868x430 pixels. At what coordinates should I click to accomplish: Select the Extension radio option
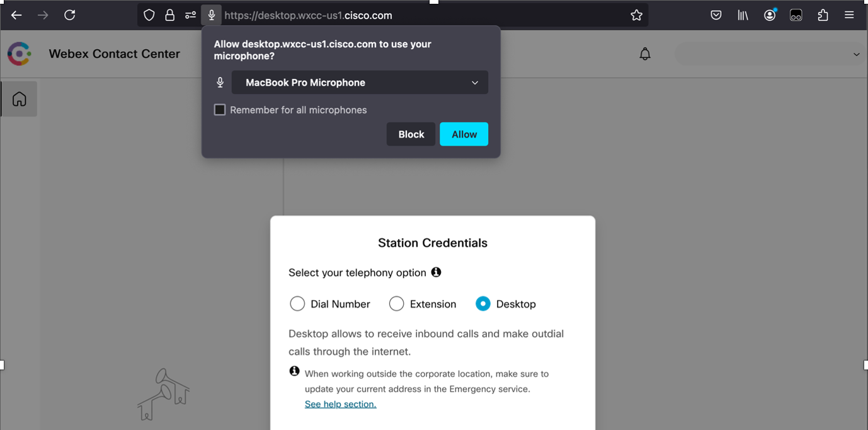pos(396,304)
